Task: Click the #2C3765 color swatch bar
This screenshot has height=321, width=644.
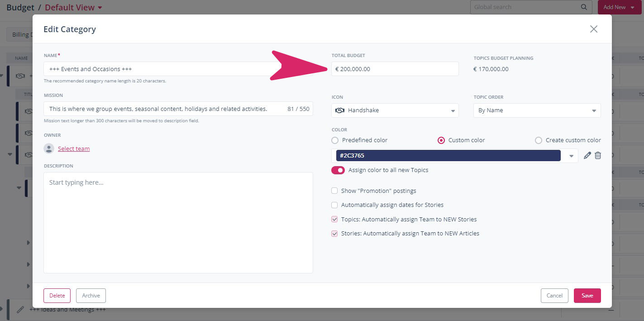Action: (448, 155)
